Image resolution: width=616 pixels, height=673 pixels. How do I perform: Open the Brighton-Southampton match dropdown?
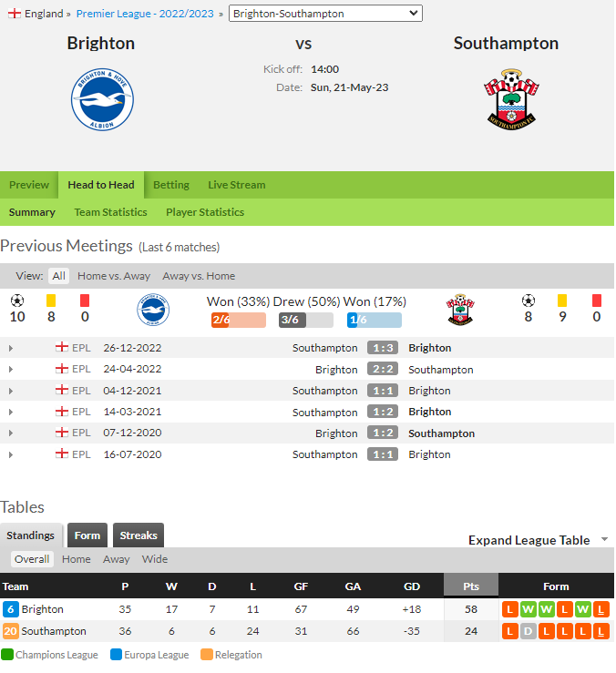click(325, 14)
